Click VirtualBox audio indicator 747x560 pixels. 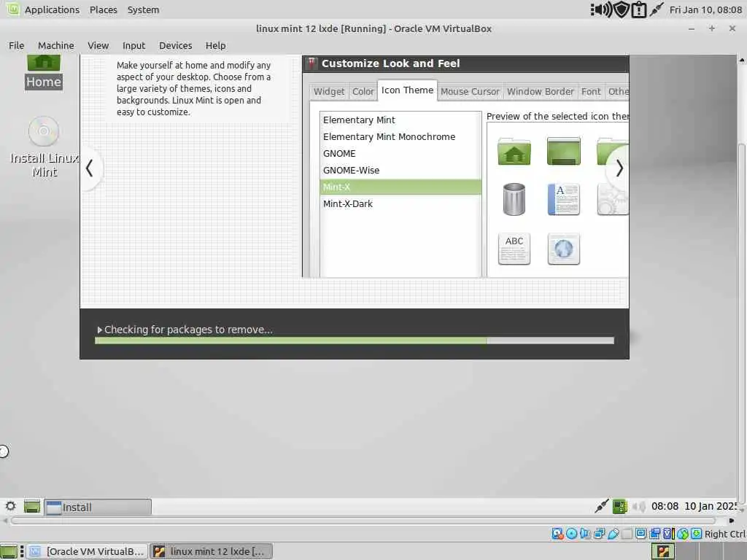(585, 533)
